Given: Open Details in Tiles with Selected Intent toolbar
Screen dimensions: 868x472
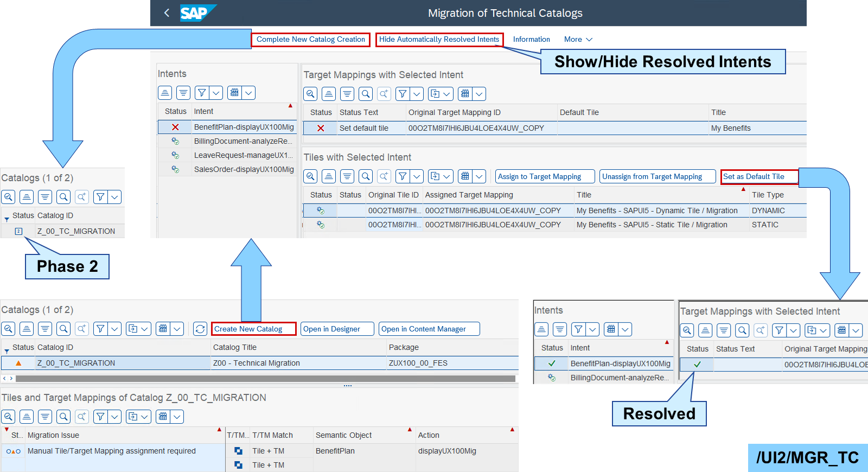Looking at the screenshot, I should (310, 176).
